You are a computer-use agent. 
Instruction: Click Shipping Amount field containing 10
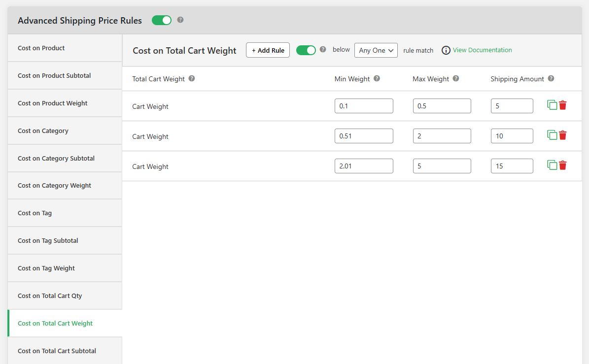pyautogui.click(x=512, y=136)
